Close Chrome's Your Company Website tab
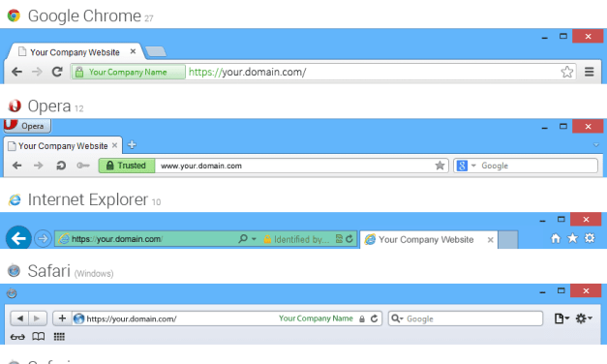The width and height of the screenshot is (607, 364). 133,51
